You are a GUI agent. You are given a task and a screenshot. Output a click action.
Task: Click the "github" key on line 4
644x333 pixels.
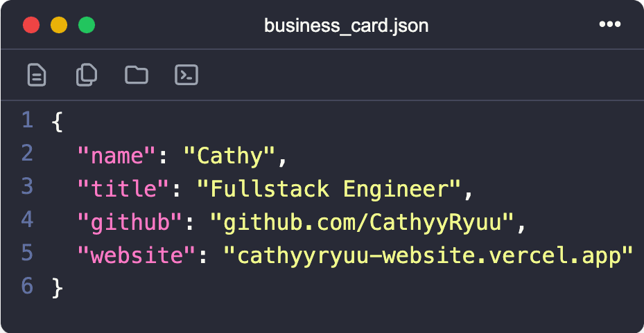130,223
